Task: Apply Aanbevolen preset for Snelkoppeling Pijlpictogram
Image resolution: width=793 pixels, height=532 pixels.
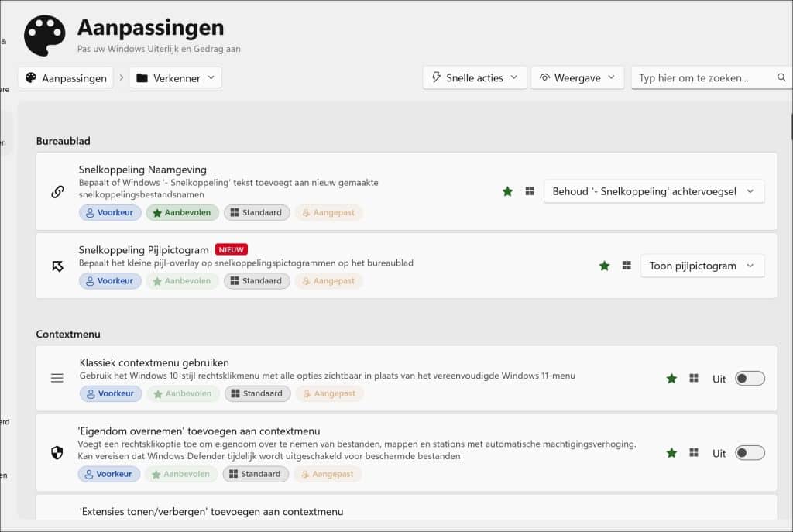Action: (x=182, y=280)
